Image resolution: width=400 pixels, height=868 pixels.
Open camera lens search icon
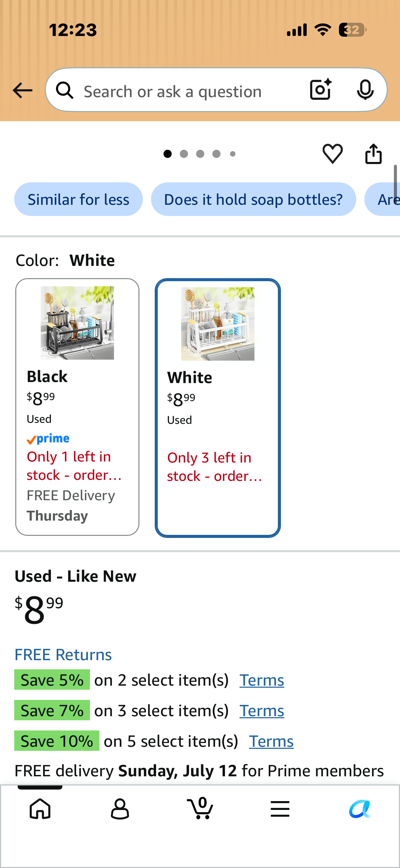tap(321, 90)
